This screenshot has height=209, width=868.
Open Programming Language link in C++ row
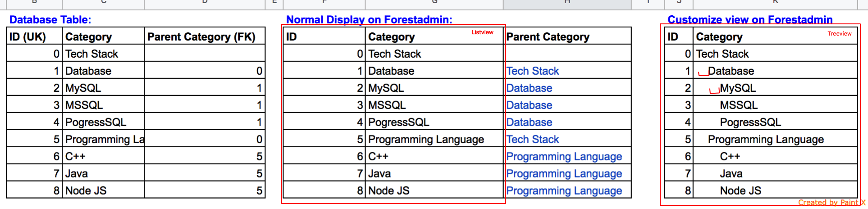564,157
